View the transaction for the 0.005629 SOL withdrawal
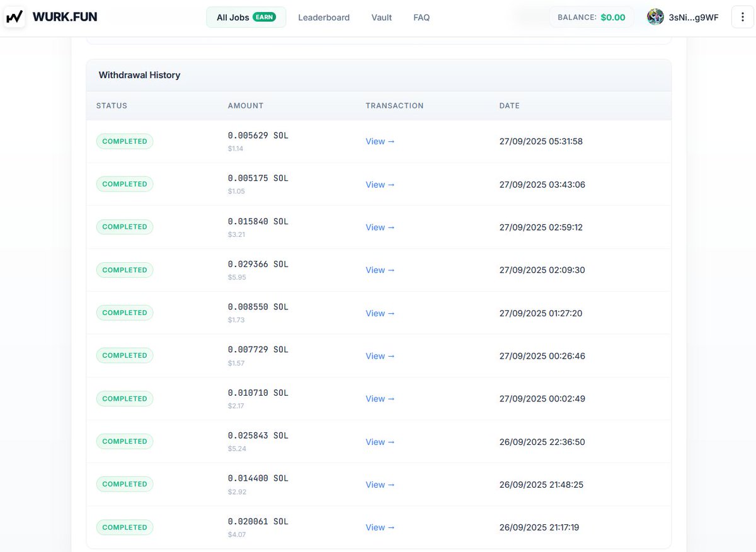The image size is (756, 552). [x=379, y=141]
